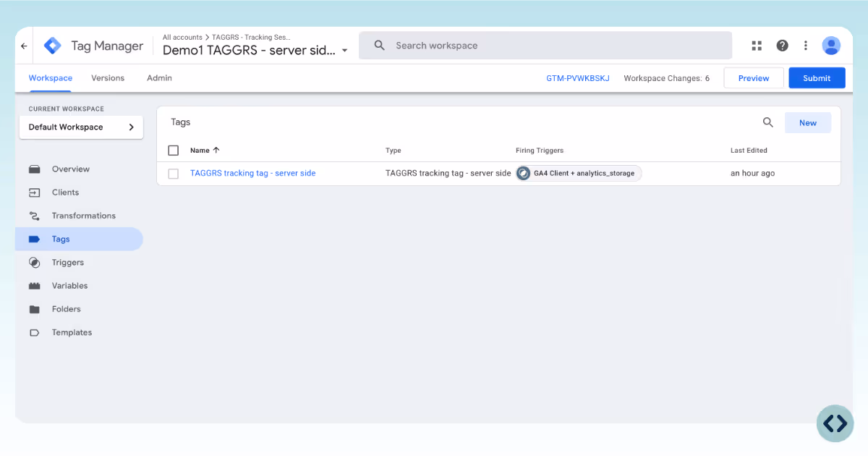Click the back arrow beside Tag Manager logo

[24, 46]
